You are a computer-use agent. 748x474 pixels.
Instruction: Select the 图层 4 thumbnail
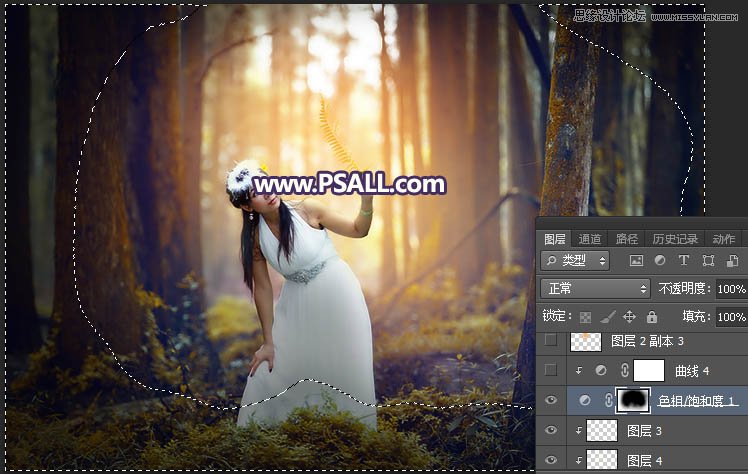click(602, 460)
